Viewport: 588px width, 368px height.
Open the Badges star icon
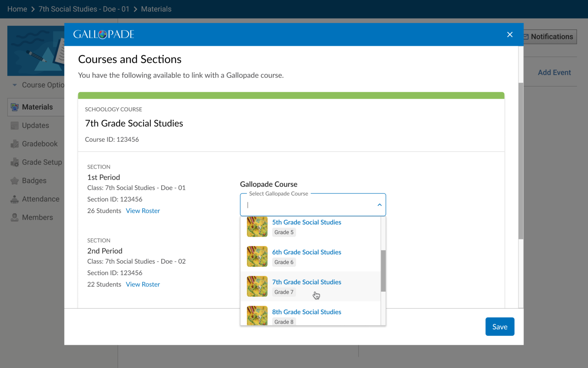pyautogui.click(x=15, y=181)
